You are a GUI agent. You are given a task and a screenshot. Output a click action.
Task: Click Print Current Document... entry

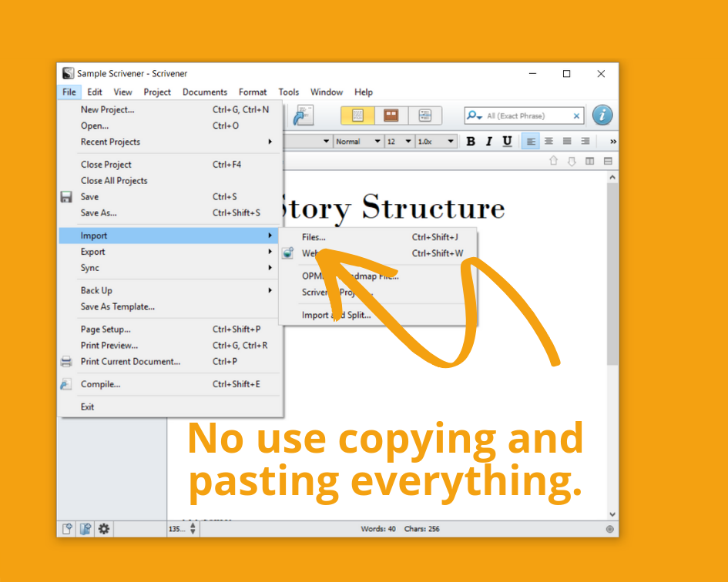pyautogui.click(x=170, y=362)
